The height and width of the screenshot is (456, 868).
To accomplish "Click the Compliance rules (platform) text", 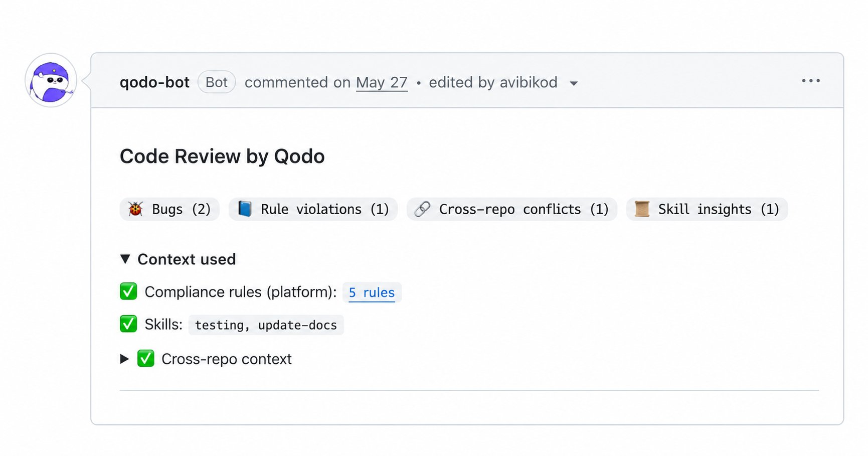I will click(241, 292).
